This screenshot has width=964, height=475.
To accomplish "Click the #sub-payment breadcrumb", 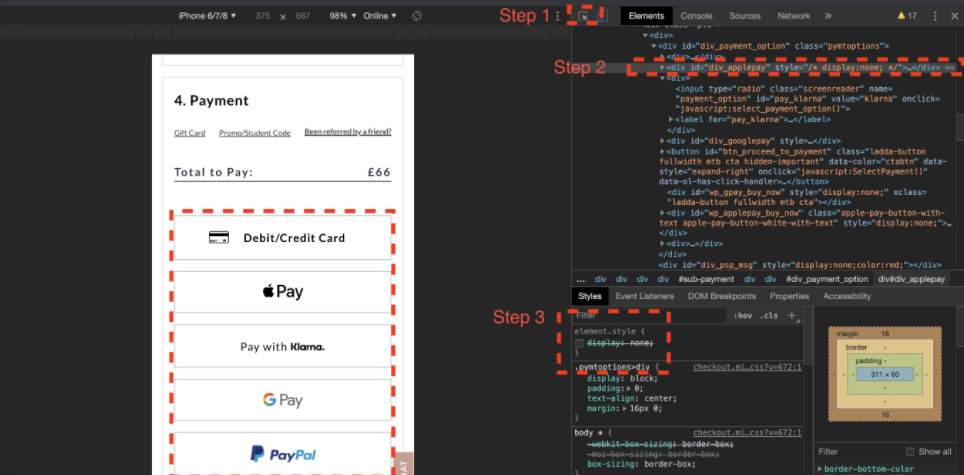I will [706, 279].
